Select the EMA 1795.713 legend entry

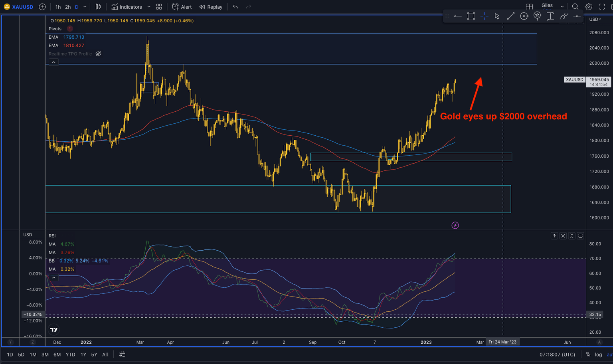[x=66, y=37]
